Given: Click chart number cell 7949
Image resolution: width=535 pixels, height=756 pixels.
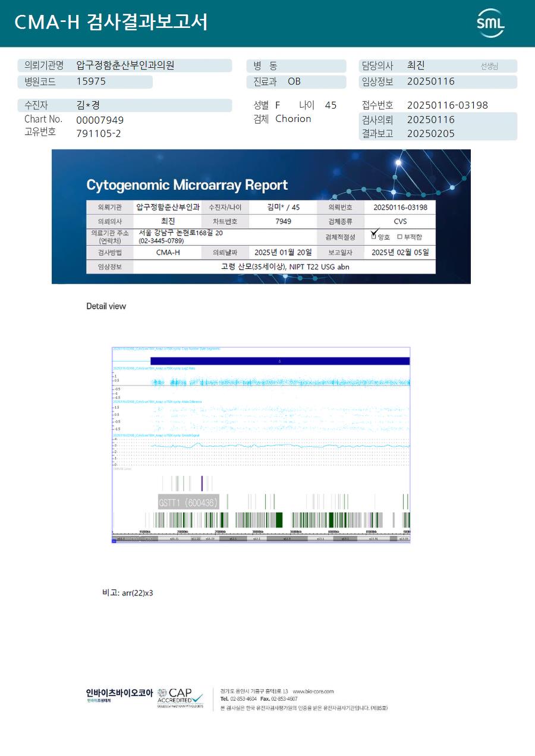Looking at the screenshot, I should (x=284, y=221).
